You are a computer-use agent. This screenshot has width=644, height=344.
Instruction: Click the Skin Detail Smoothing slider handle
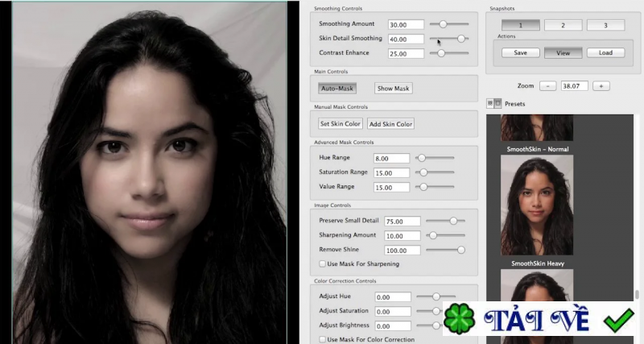click(461, 39)
